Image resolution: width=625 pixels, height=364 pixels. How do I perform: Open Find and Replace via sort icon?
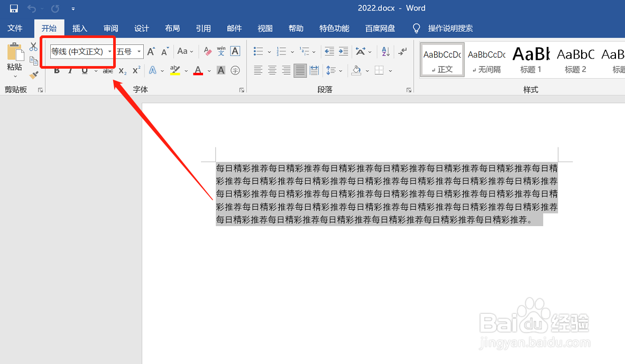coord(385,51)
